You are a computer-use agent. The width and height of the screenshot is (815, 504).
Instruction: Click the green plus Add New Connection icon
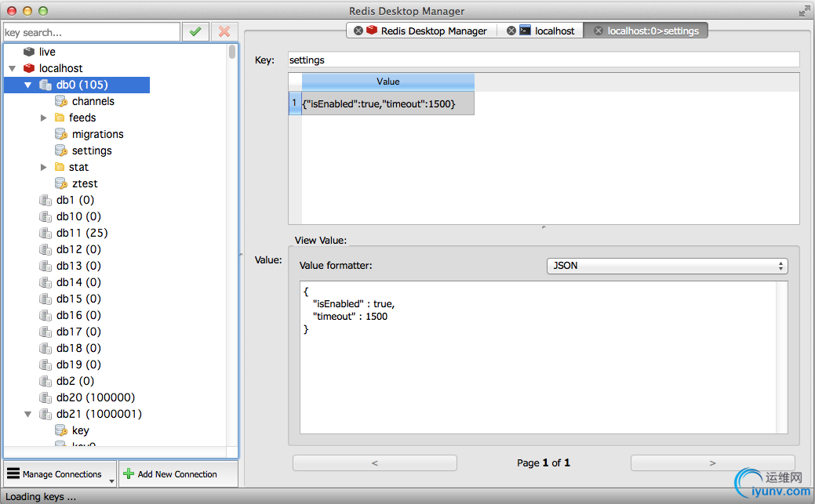point(129,473)
